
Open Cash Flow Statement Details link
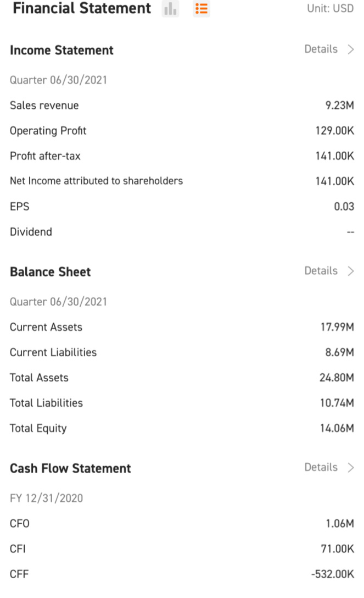(x=321, y=467)
